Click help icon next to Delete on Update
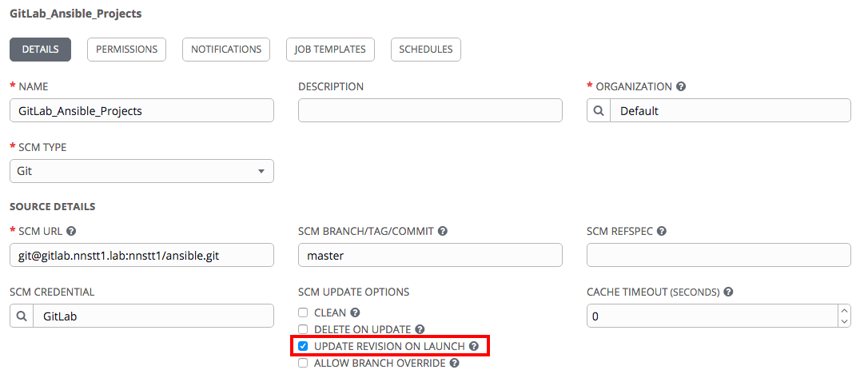The height and width of the screenshot is (382, 868). 420,329
